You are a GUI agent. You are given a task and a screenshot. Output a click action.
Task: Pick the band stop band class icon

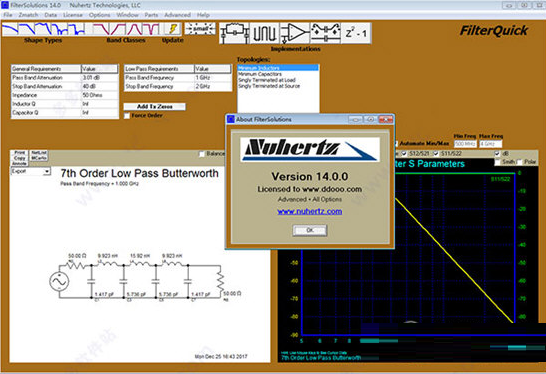click(151, 29)
